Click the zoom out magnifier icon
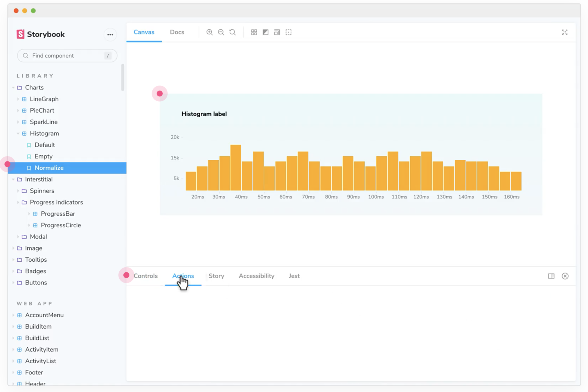Viewport: 588px width, 392px height. pos(221,32)
